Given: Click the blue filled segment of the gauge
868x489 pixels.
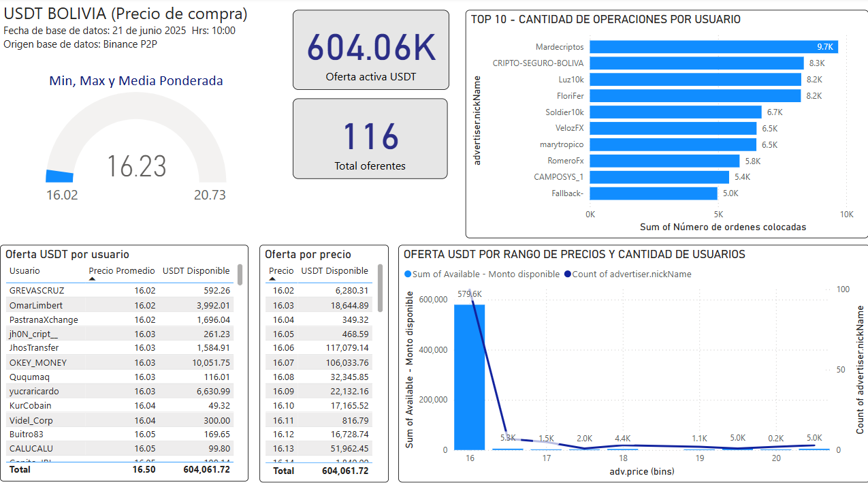Looking at the screenshot, I should [x=59, y=176].
